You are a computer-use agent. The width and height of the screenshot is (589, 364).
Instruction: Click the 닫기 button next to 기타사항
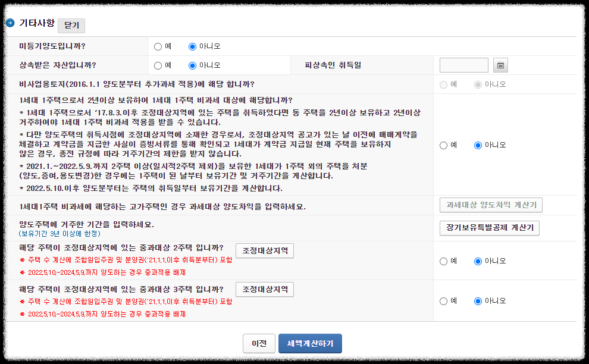pyautogui.click(x=71, y=26)
